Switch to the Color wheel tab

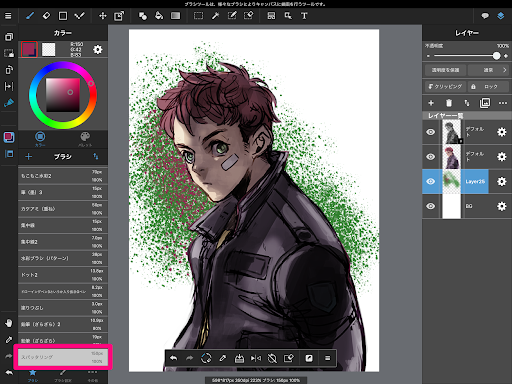click(x=40, y=139)
